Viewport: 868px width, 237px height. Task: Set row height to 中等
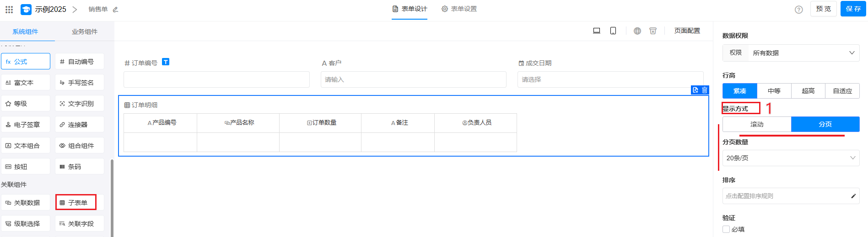pos(774,91)
